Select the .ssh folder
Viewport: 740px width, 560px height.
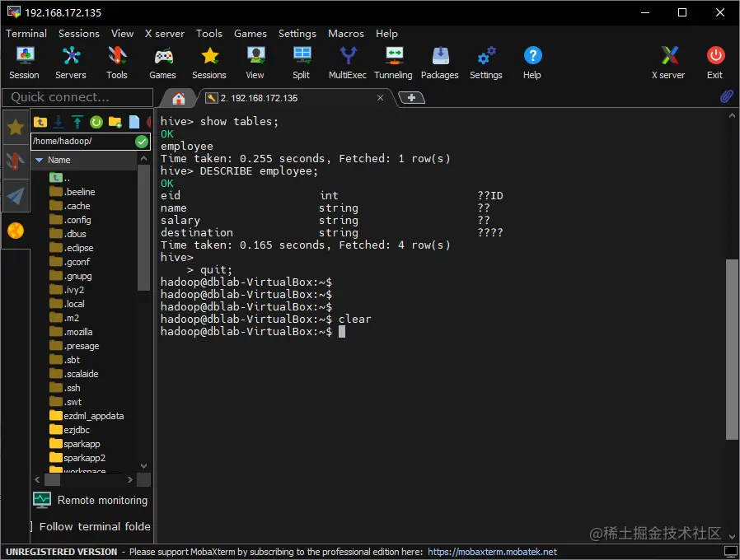tap(65, 388)
